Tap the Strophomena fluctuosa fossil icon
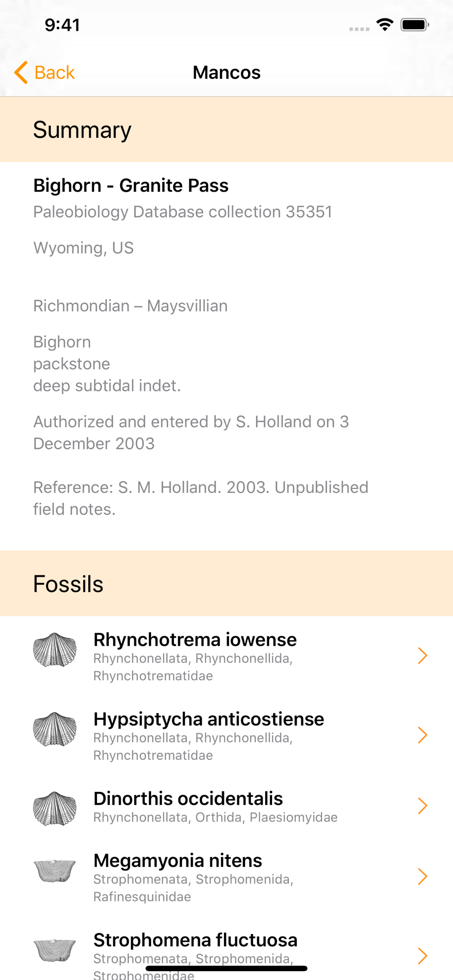 point(54,950)
